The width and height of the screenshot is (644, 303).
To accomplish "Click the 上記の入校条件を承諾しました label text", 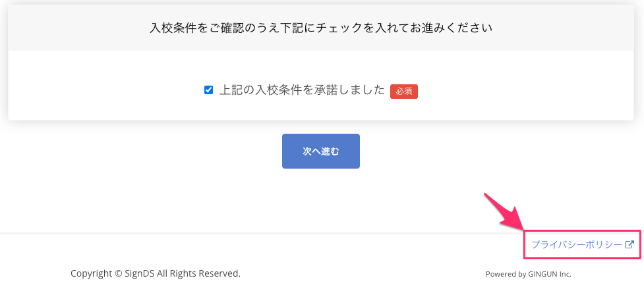I will click(x=302, y=90).
